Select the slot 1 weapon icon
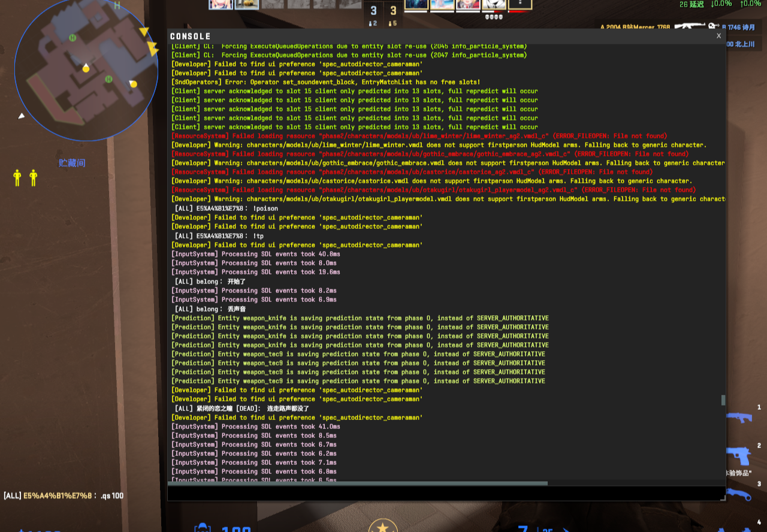 739,416
